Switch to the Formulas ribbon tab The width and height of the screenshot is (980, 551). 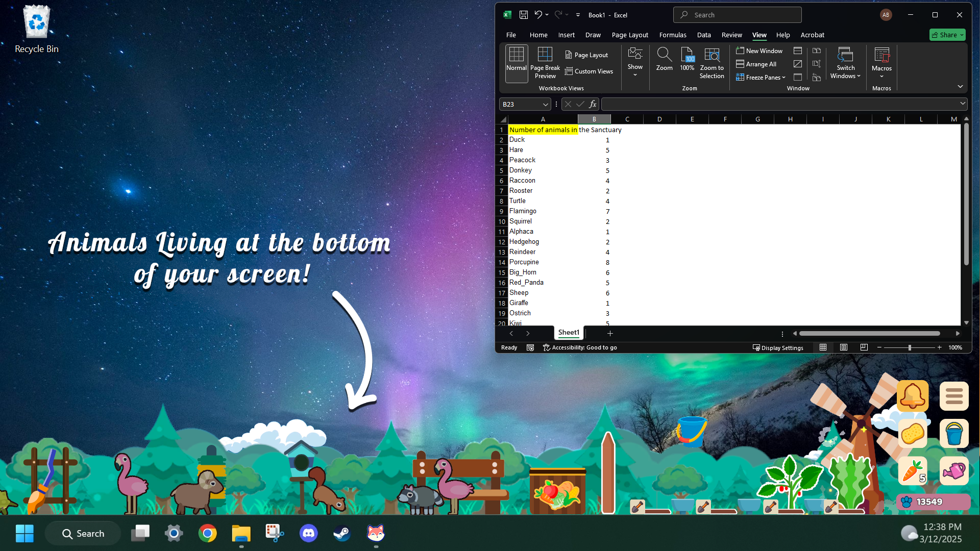point(673,35)
